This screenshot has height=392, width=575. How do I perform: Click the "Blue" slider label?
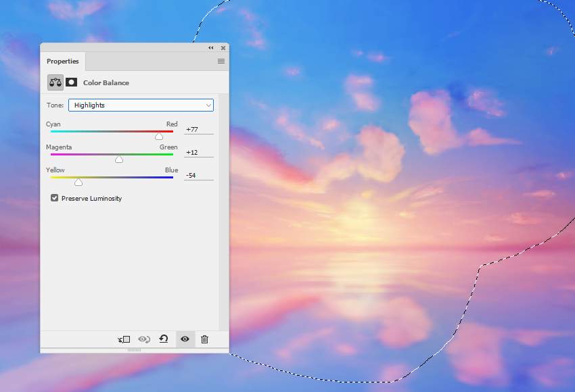[172, 170]
